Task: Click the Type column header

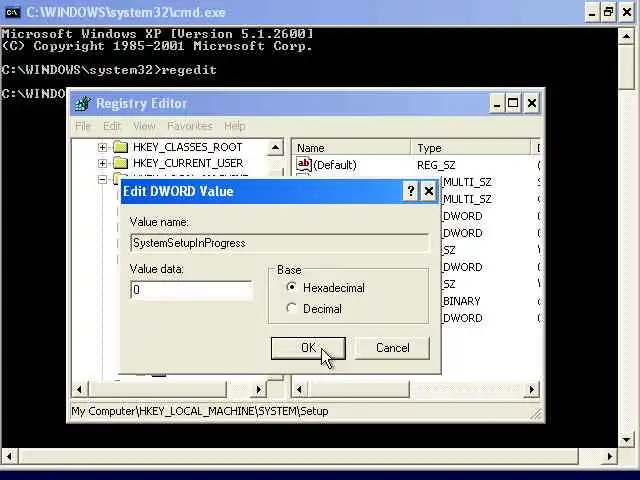Action: click(x=471, y=148)
